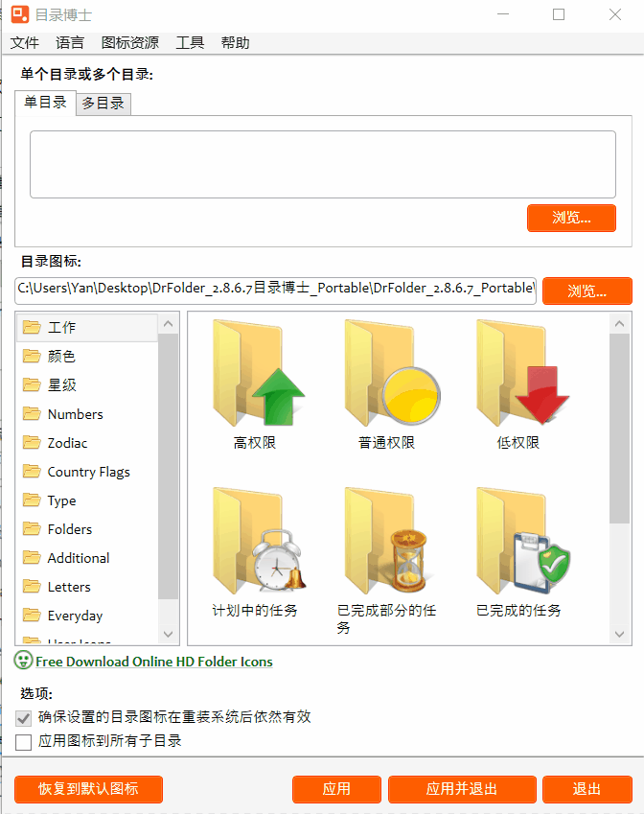Click the category list scroll-up arrow
The height and width of the screenshot is (814, 644).
(168, 323)
